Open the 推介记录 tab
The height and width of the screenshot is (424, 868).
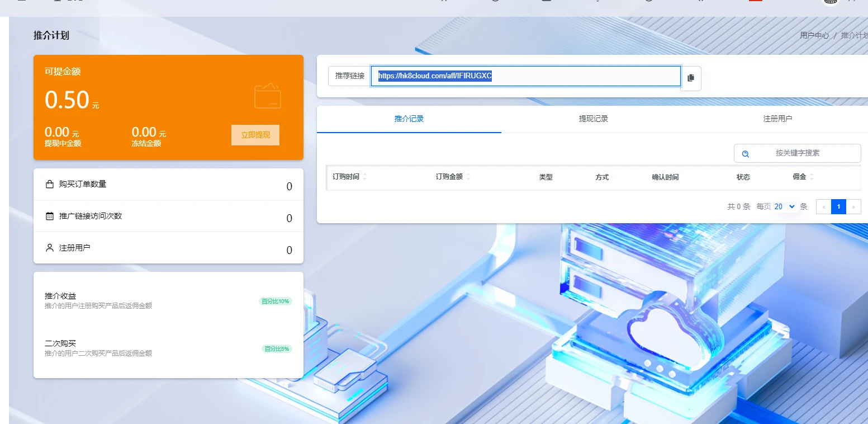click(409, 119)
